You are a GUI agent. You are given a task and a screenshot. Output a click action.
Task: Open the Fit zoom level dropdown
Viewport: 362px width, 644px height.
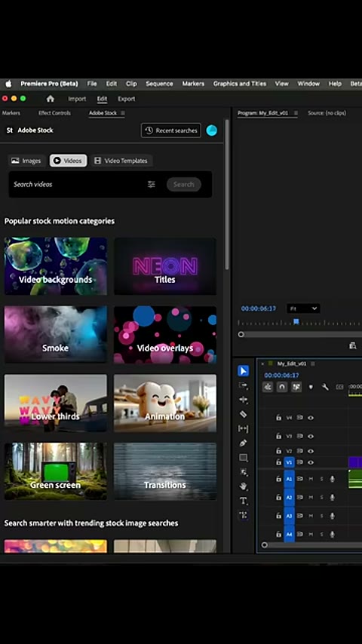tap(303, 308)
